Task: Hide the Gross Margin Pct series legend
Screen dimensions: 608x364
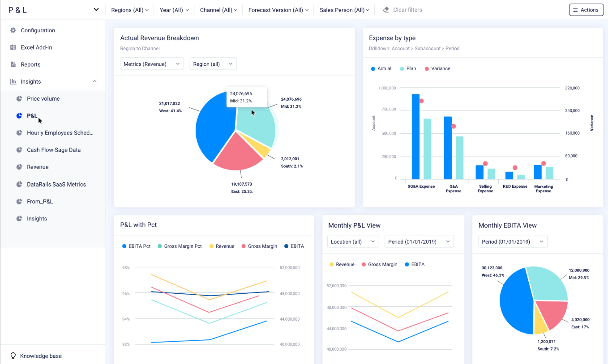Action: [180, 246]
